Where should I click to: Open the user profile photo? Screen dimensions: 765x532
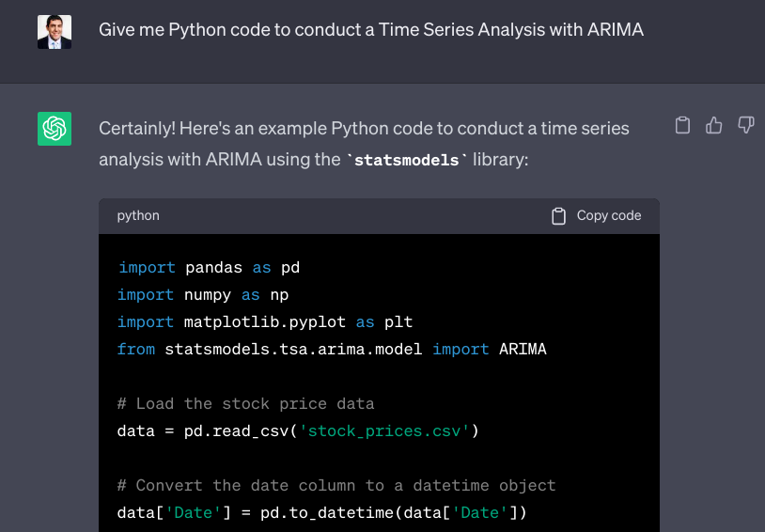tap(55, 32)
